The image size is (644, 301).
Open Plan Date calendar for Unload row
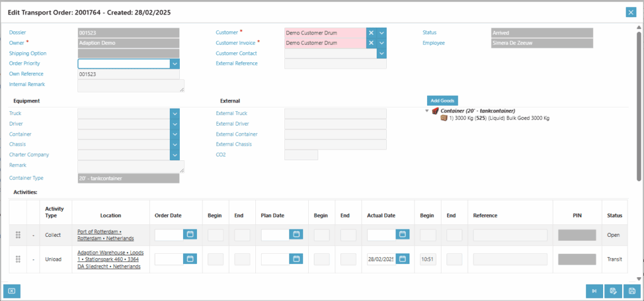(x=296, y=259)
